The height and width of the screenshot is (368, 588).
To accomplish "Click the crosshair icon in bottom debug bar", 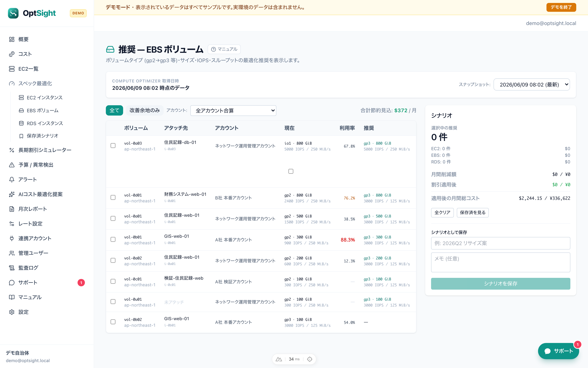I will [310, 359].
